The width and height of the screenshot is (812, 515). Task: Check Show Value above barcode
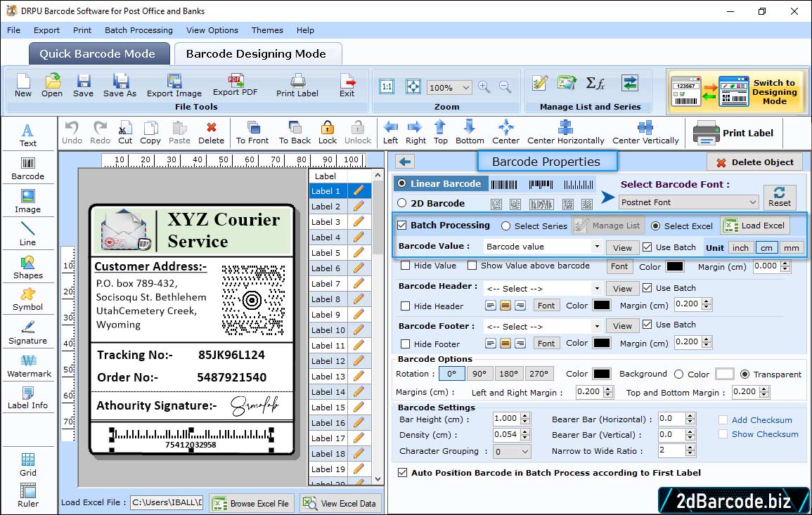click(x=472, y=266)
